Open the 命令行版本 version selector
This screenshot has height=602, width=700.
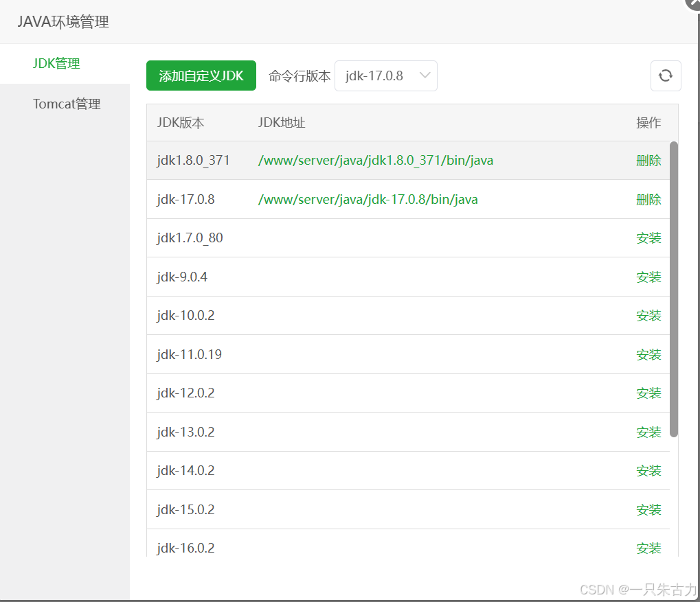click(385, 76)
